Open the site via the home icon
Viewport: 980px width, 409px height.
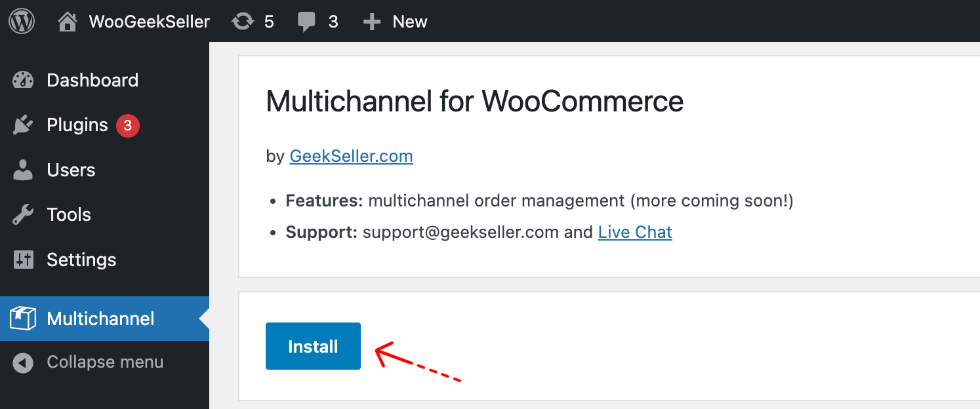[67, 20]
